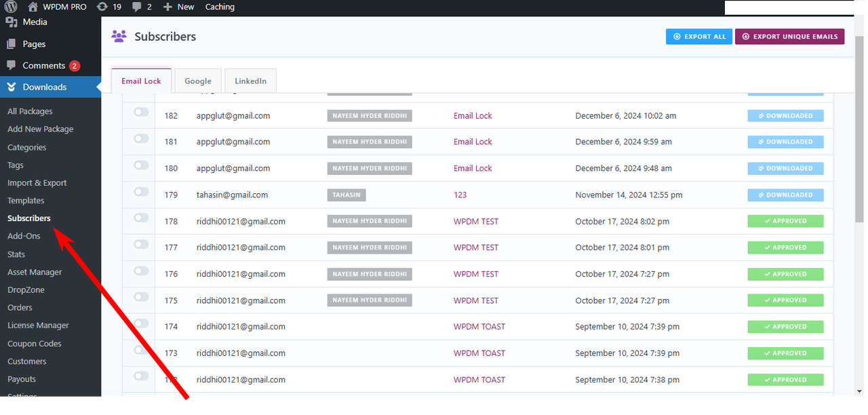Open Asset Manager in sidebar
Image resolution: width=868 pixels, height=415 pixels.
[x=35, y=272]
